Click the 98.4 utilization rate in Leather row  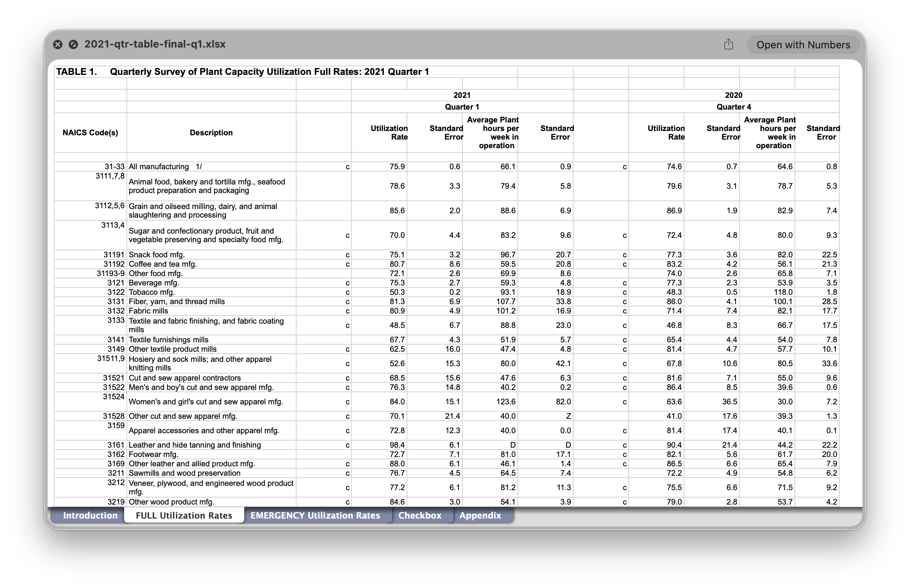point(379,445)
